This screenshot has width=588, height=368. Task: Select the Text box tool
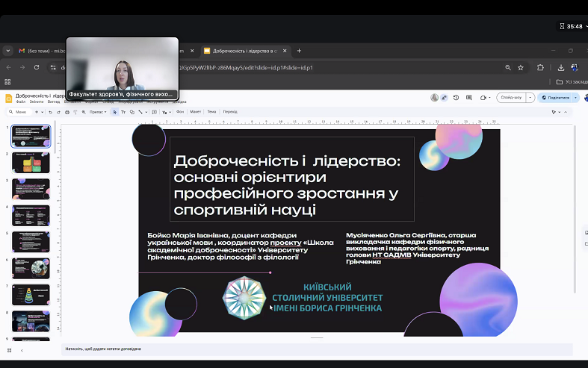coord(123,112)
